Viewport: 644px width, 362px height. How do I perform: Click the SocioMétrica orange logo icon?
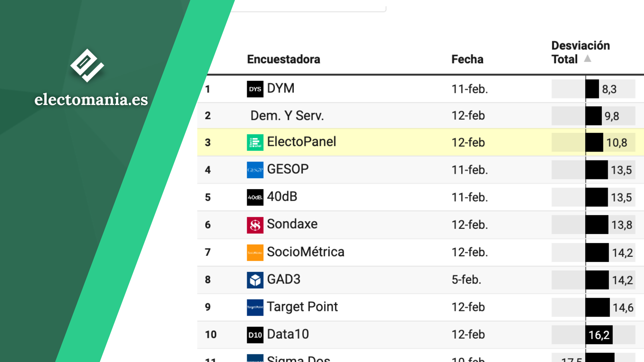[x=255, y=253]
